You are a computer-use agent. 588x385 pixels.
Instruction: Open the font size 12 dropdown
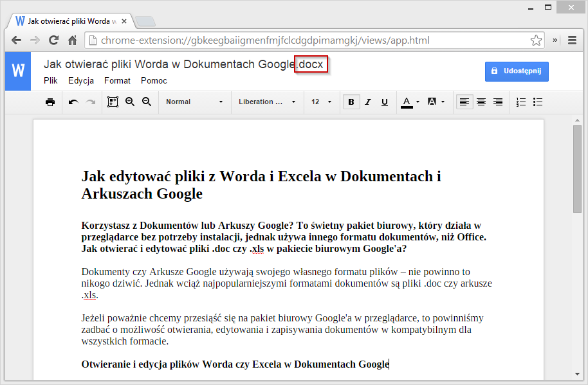tap(322, 102)
